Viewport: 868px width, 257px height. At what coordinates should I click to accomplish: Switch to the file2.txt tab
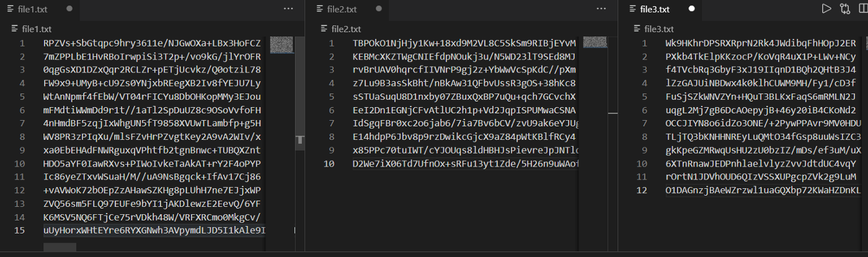tap(342, 9)
